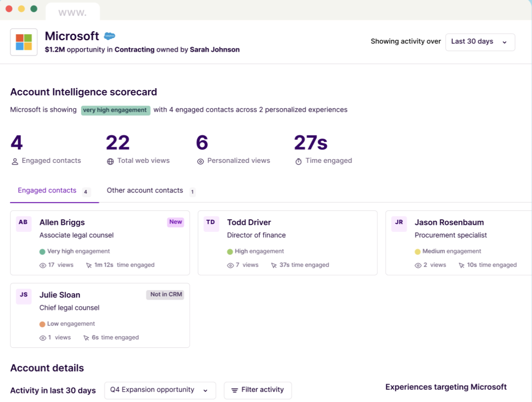Image resolution: width=532 pixels, height=402 pixels.
Task: Click the 27s Time engaged value
Action: pyautogui.click(x=311, y=143)
